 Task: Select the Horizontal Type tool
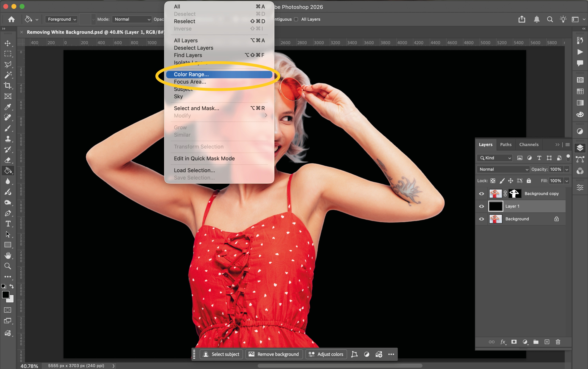click(x=8, y=224)
